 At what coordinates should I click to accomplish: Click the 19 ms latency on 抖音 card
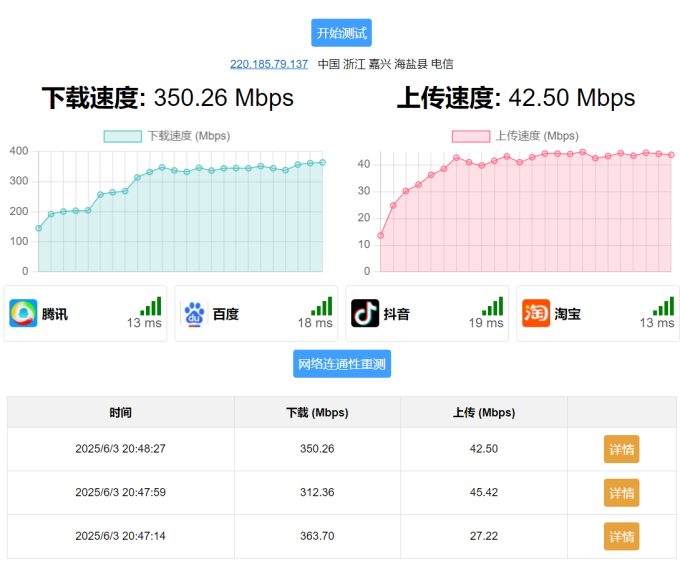point(486,323)
